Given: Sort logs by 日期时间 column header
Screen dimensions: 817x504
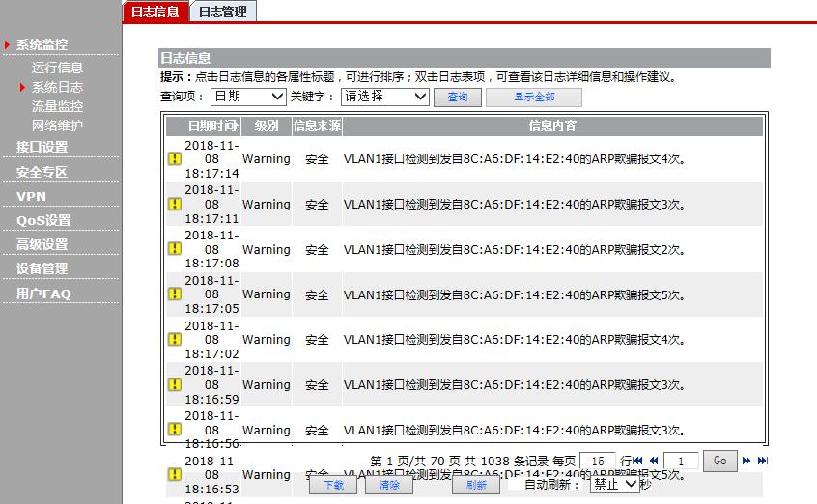Looking at the screenshot, I should click(x=212, y=126).
